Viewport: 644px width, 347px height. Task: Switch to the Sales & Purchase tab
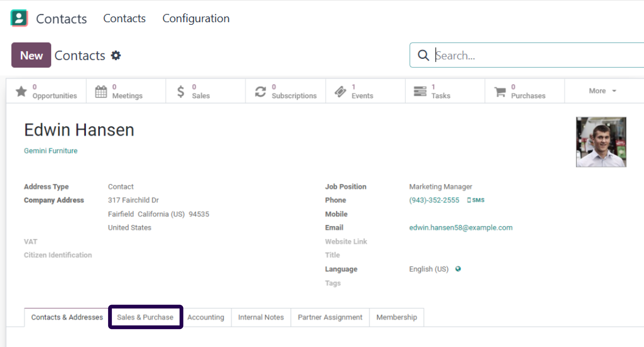click(x=145, y=317)
